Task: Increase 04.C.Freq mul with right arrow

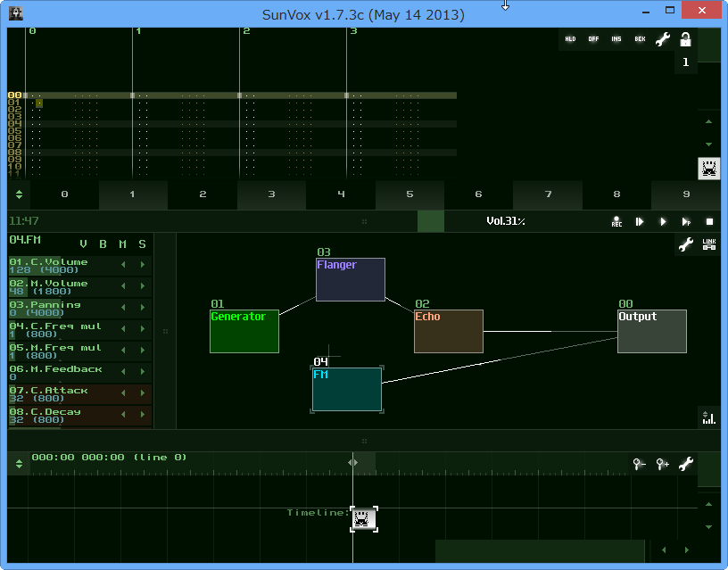Action: coord(143,328)
